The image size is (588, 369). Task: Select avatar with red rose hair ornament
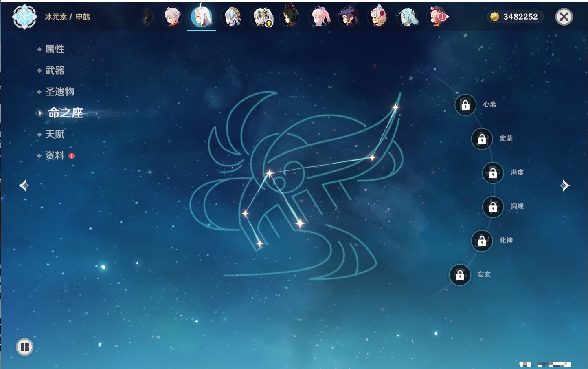click(x=378, y=17)
